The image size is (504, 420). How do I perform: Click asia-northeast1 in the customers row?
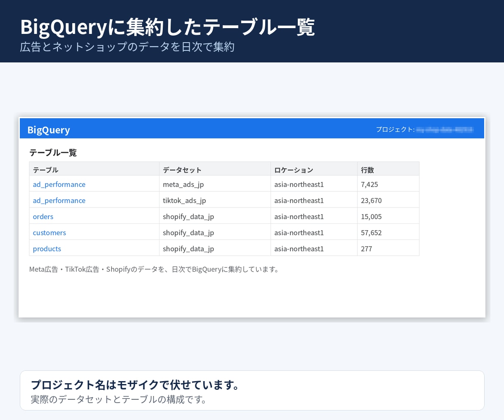[x=299, y=233]
